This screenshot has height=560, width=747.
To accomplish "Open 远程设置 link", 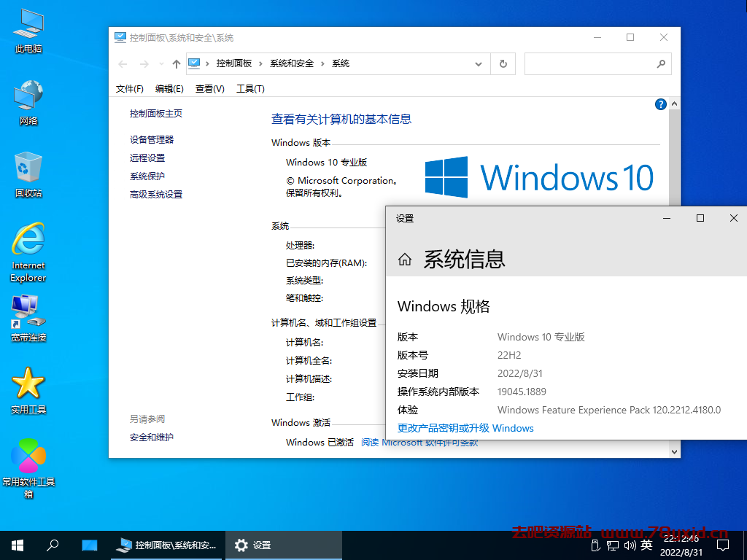I will pos(147,157).
